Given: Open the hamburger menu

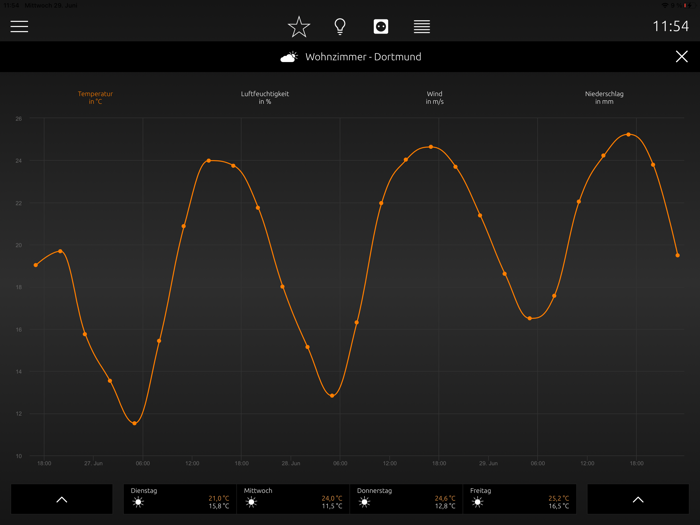Looking at the screenshot, I should [x=19, y=26].
